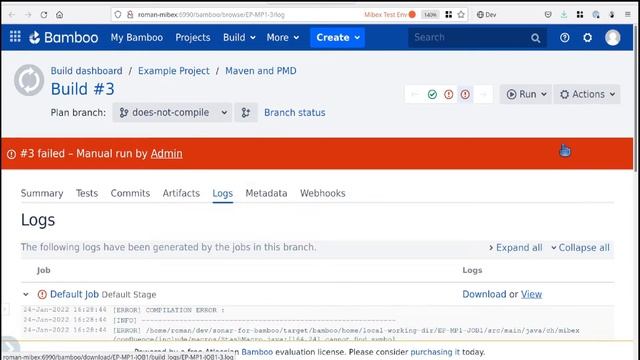
Task: Click the search magnifier icon
Action: click(536, 38)
